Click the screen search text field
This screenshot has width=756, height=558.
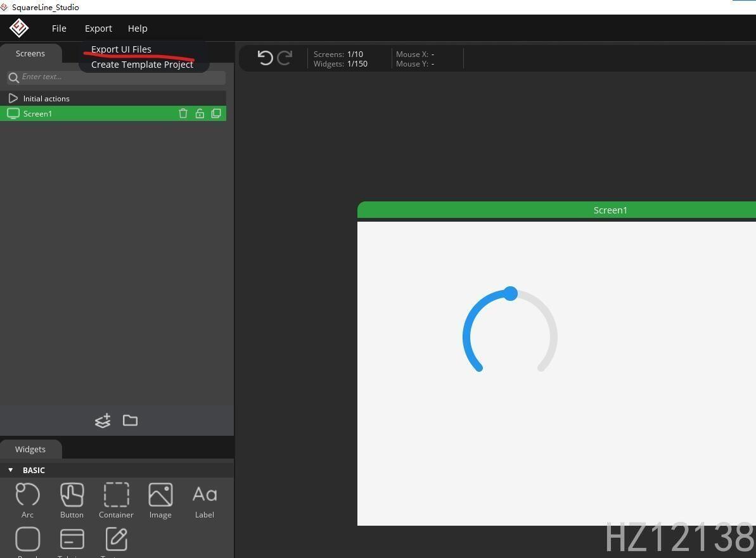[x=116, y=77]
